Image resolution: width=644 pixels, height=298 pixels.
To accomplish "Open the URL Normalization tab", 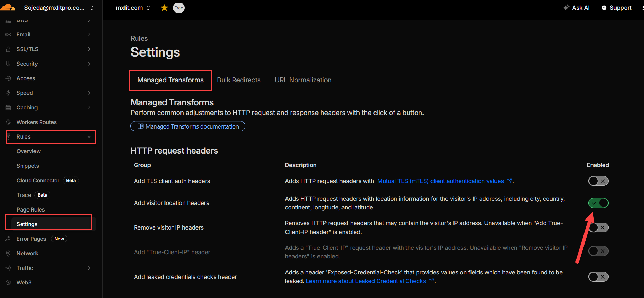I will coord(303,80).
